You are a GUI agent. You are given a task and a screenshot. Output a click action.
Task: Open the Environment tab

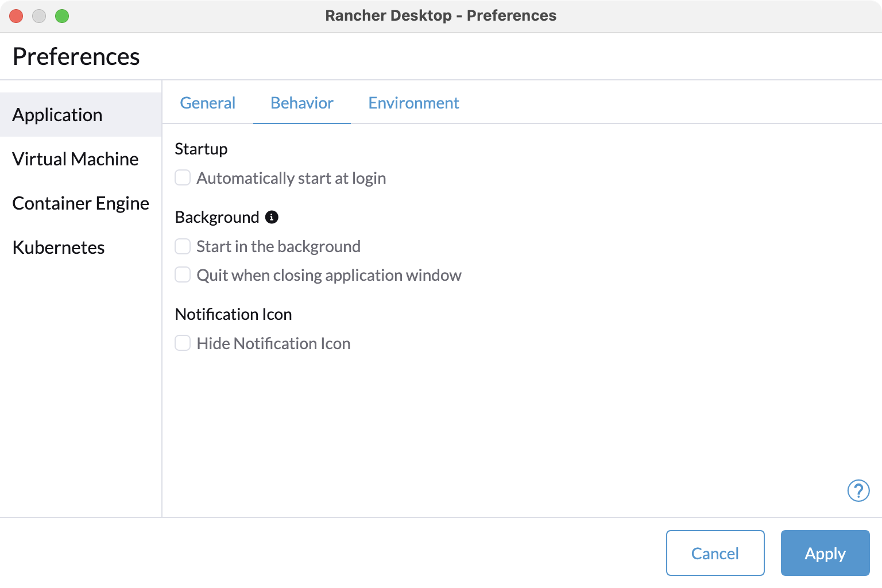click(x=413, y=103)
